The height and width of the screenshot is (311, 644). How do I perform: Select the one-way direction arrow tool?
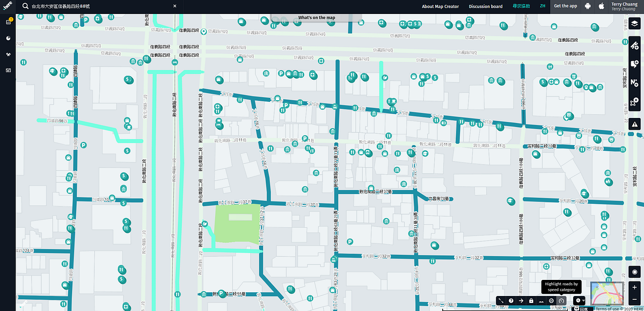coord(521,300)
